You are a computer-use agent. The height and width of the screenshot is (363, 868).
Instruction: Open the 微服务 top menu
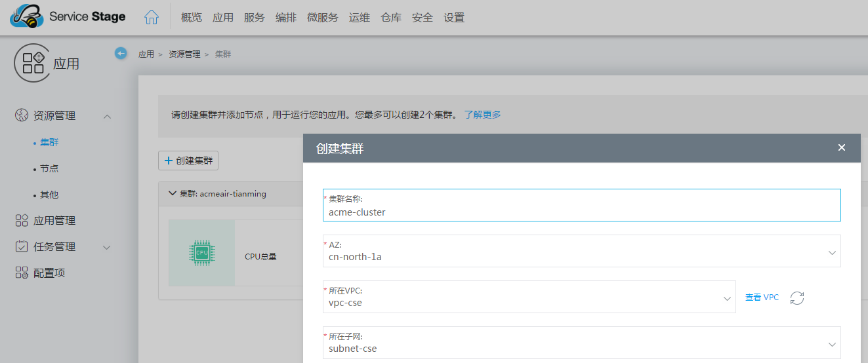[322, 18]
